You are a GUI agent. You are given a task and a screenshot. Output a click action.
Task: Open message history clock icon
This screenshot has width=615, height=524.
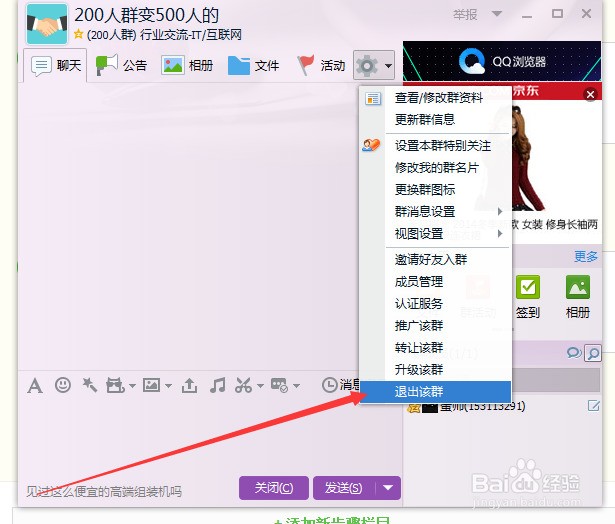pyautogui.click(x=329, y=385)
